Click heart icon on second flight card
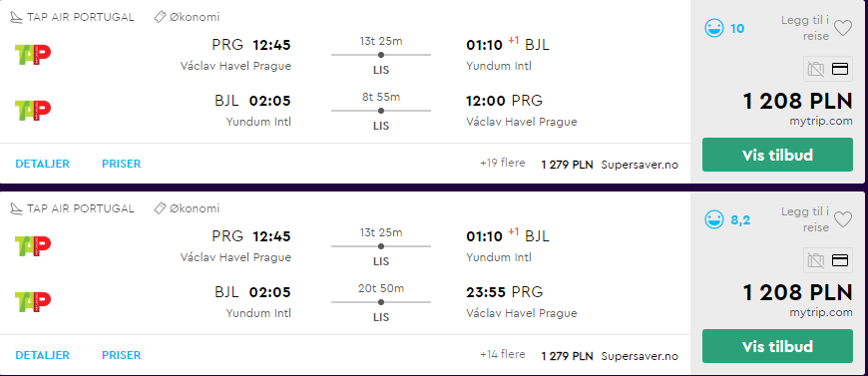This screenshot has height=376, width=868. 842,219
